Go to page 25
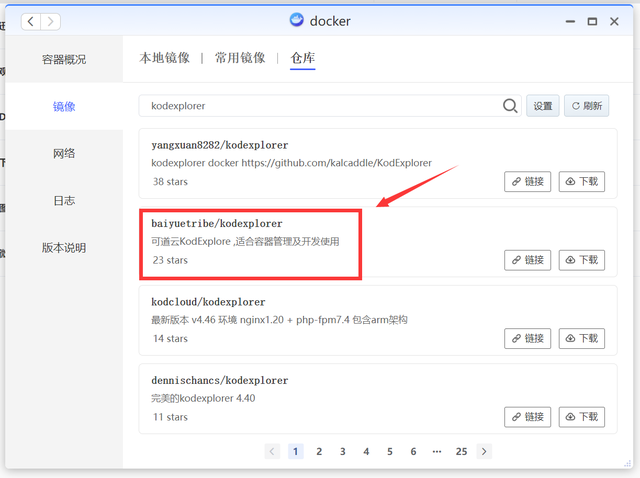640x478 pixels. (x=462, y=451)
